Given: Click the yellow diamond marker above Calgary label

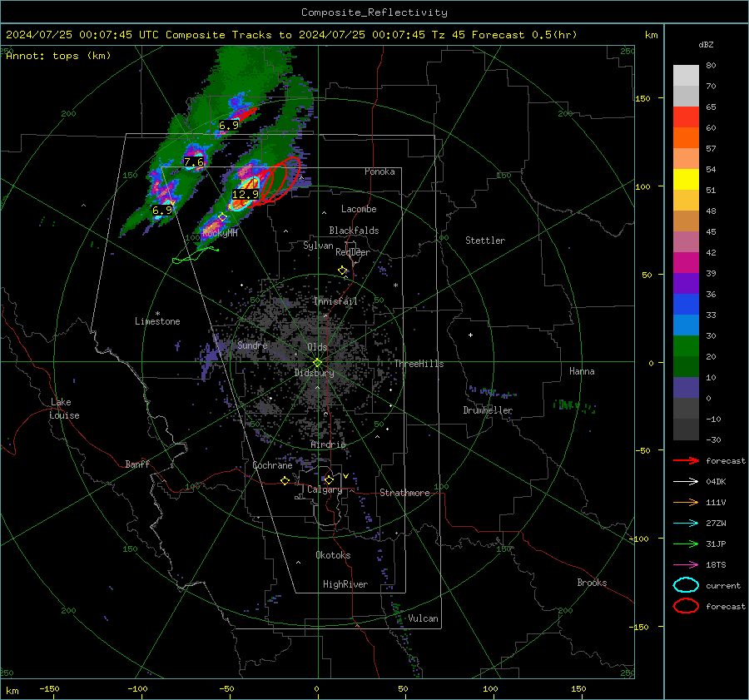Looking at the screenshot, I should click(x=329, y=479).
